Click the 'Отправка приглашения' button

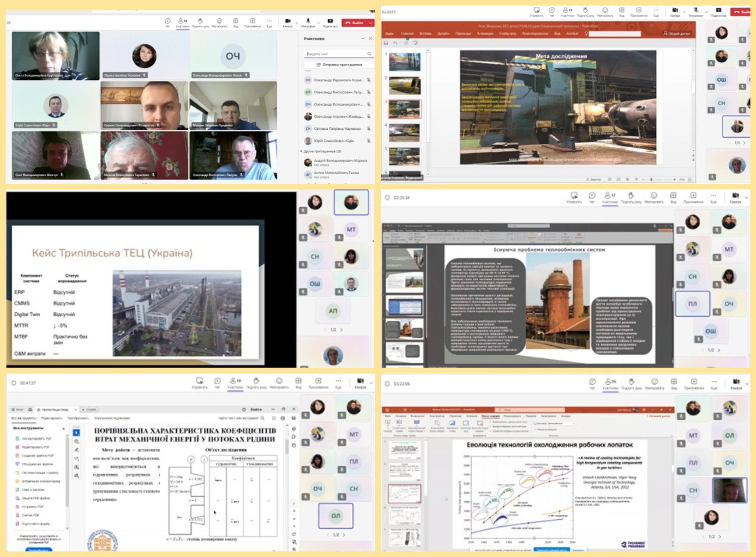[339, 64]
